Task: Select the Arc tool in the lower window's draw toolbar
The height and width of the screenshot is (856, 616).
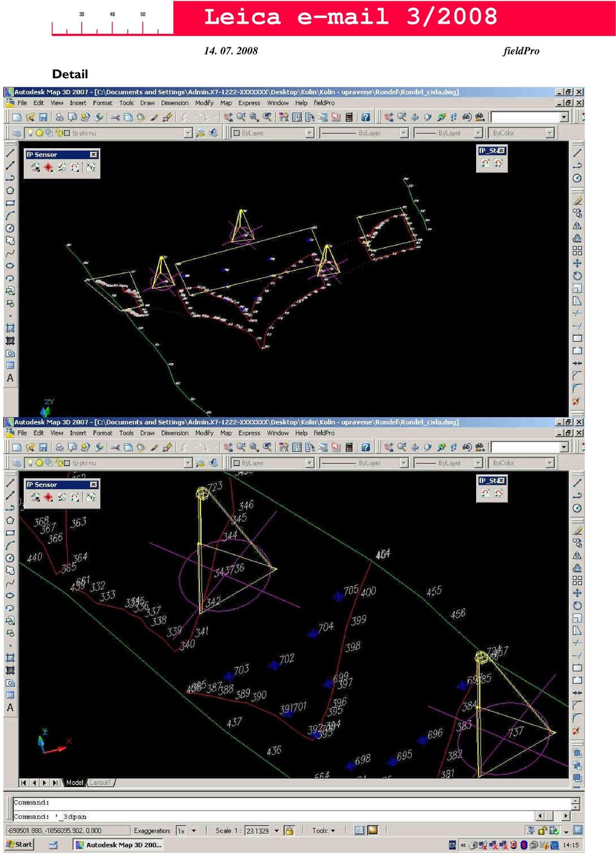Action: pyautogui.click(x=10, y=545)
